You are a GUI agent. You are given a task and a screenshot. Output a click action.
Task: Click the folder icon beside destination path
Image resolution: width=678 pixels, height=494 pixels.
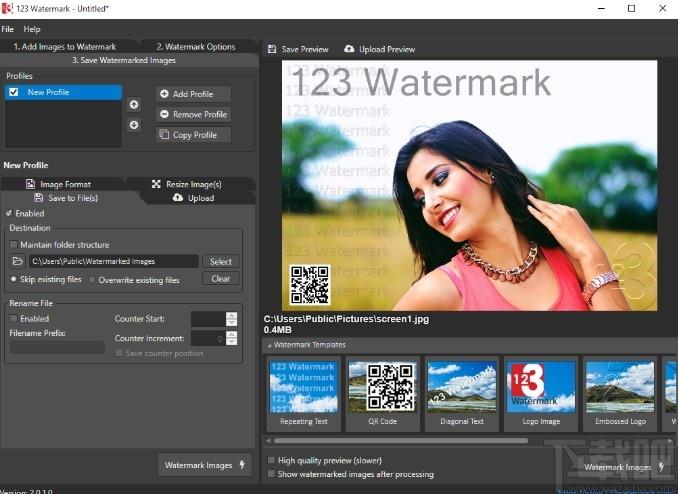tap(17, 262)
